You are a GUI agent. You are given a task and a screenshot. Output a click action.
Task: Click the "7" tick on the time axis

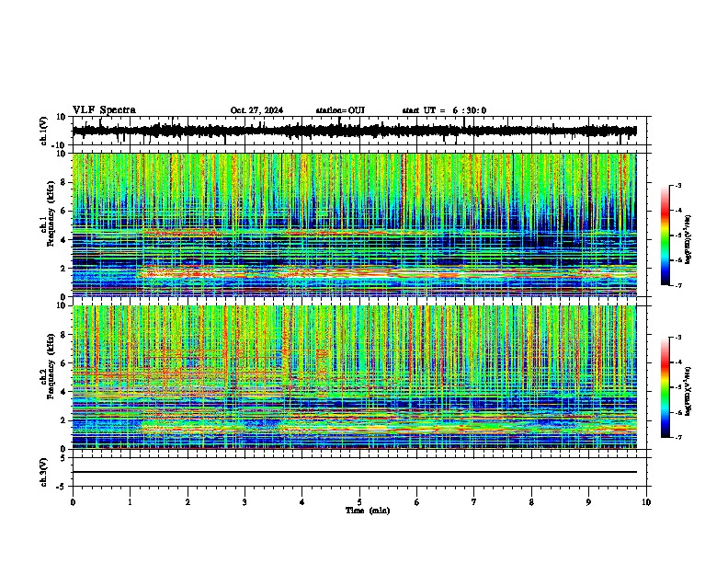click(x=474, y=502)
